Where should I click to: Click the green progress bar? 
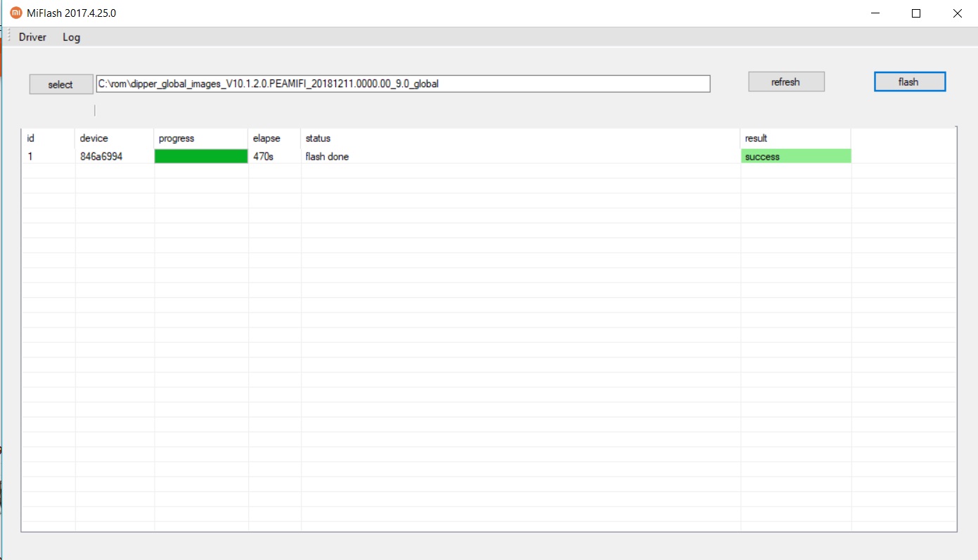click(x=201, y=157)
